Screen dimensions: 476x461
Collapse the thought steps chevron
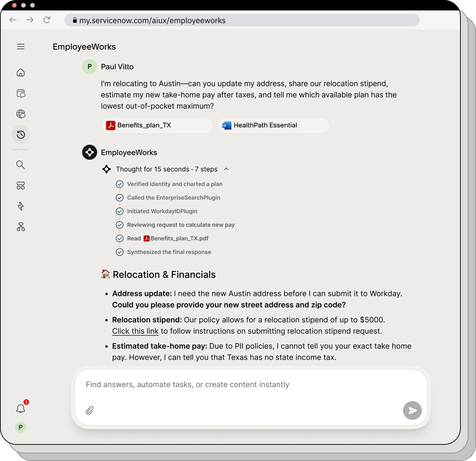[x=226, y=169]
